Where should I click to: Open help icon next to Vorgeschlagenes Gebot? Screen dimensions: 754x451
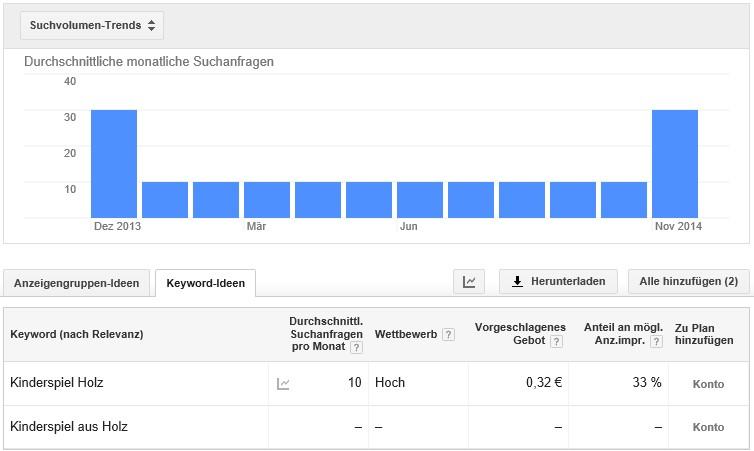click(556, 341)
